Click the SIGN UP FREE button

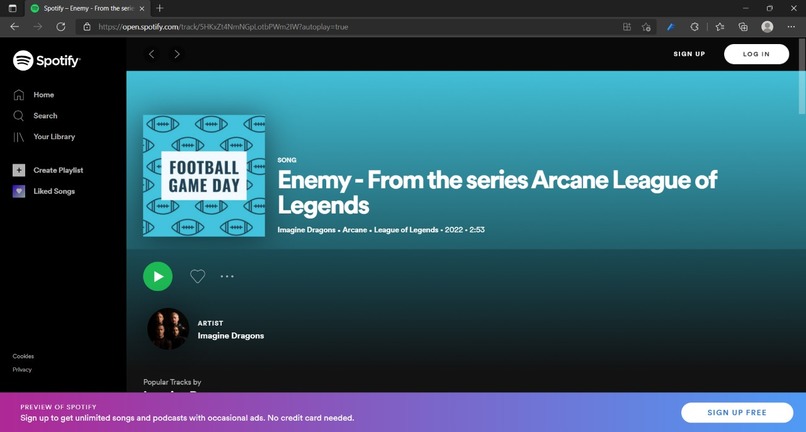tap(737, 412)
